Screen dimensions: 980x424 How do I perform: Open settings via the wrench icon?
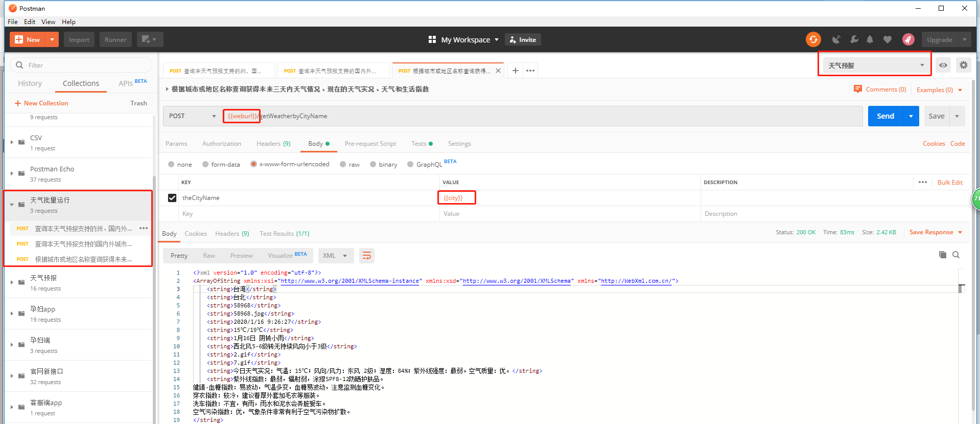point(854,39)
